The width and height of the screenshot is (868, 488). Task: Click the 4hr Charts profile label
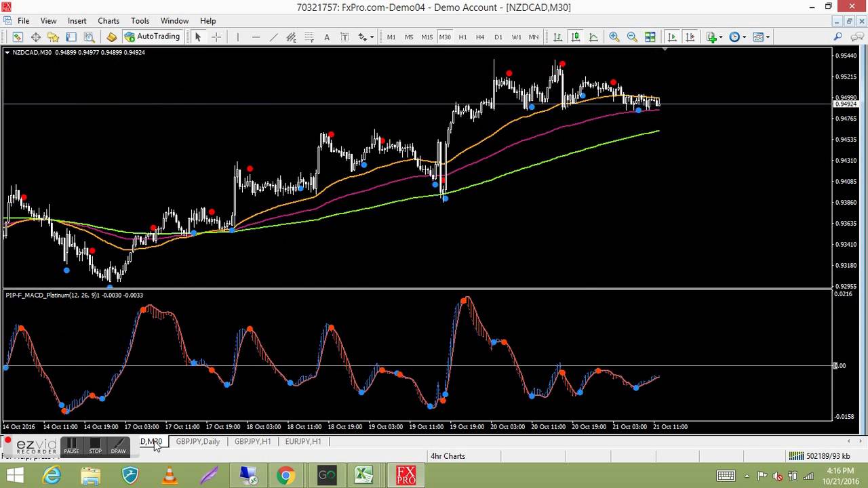coord(448,456)
